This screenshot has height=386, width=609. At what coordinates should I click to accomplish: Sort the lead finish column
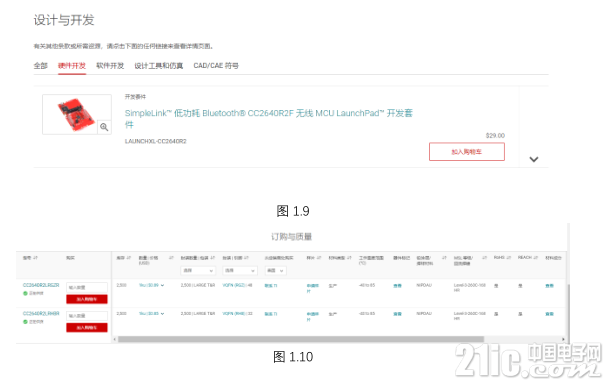[444, 257]
